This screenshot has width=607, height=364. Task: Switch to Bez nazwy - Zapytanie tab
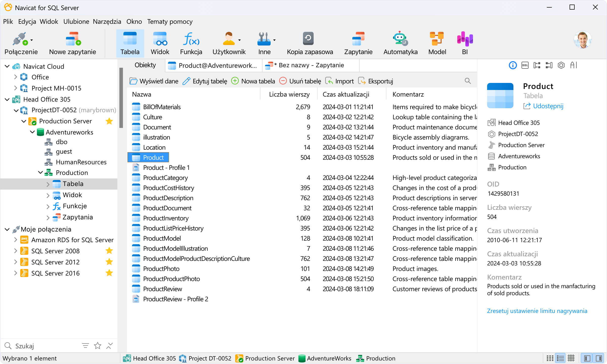pyautogui.click(x=311, y=65)
